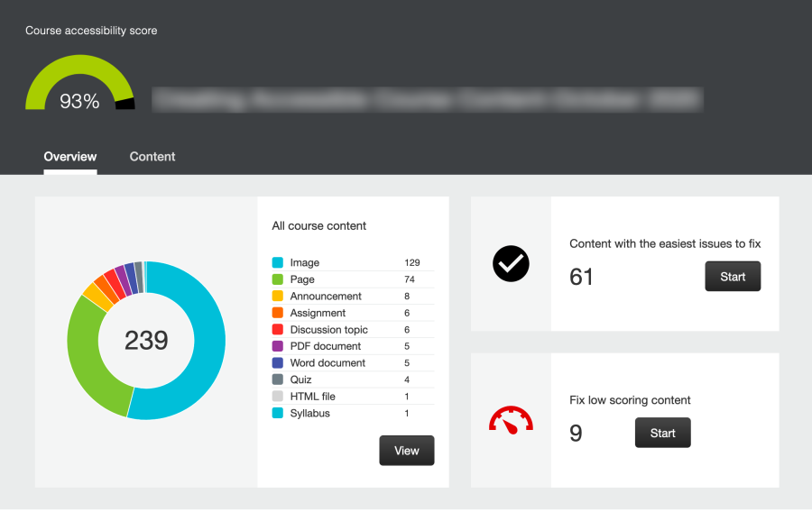Image resolution: width=812 pixels, height=512 pixels.
Task: Click the red gauge speedometer icon
Action: tap(511, 420)
